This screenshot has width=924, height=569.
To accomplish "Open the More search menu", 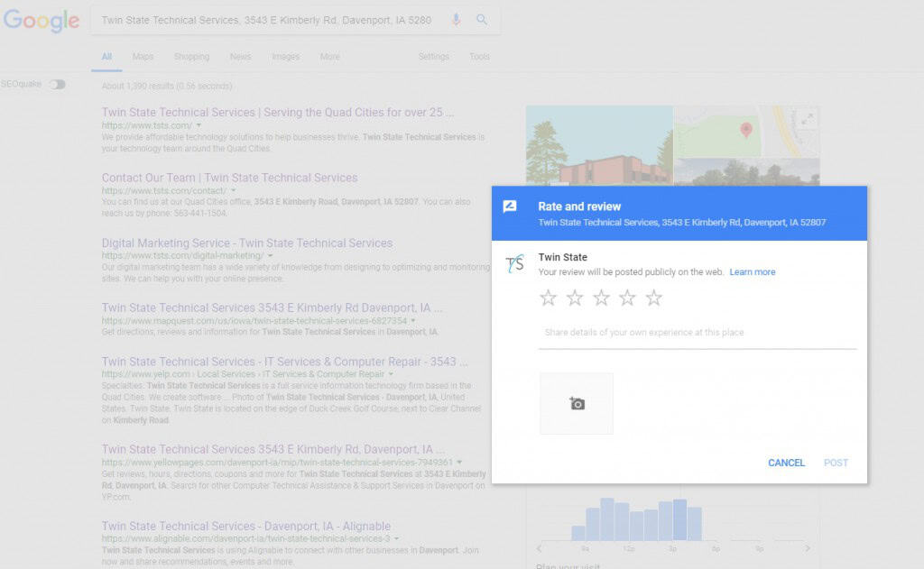I will pyautogui.click(x=330, y=57).
